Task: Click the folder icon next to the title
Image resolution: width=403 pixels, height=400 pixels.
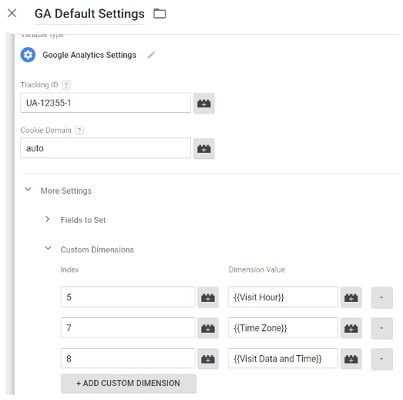Action: pos(160,14)
